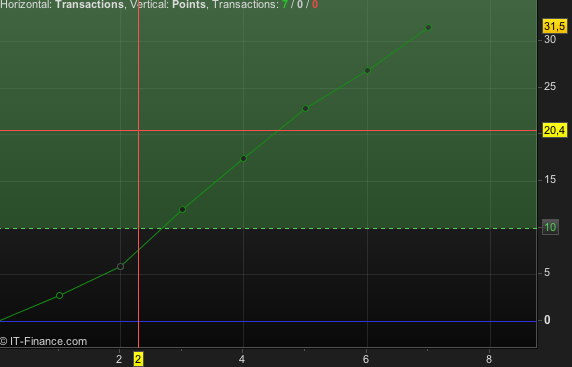Click the yellow 31,5 value label
This screenshot has height=367, width=572.
pos(554,26)
